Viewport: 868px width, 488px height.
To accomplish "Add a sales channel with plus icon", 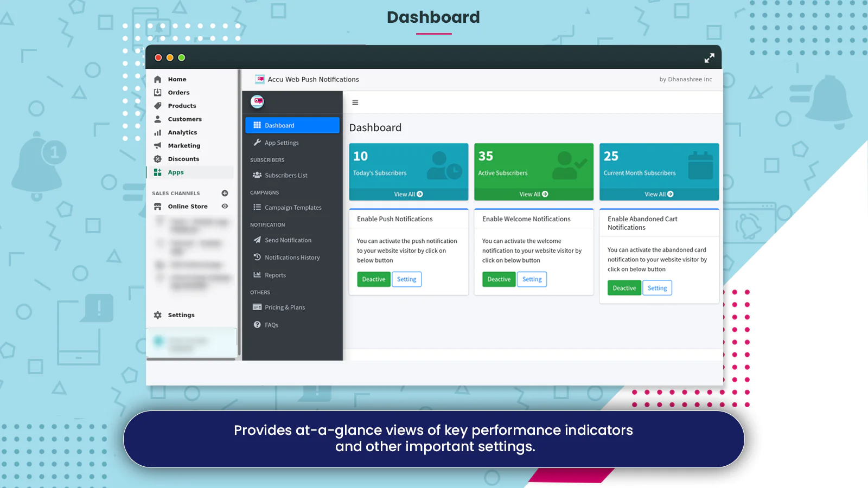I will [225, 193].
